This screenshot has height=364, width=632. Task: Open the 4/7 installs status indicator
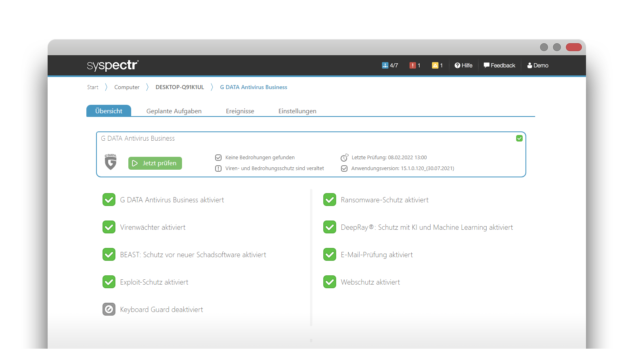coord(390,65)
